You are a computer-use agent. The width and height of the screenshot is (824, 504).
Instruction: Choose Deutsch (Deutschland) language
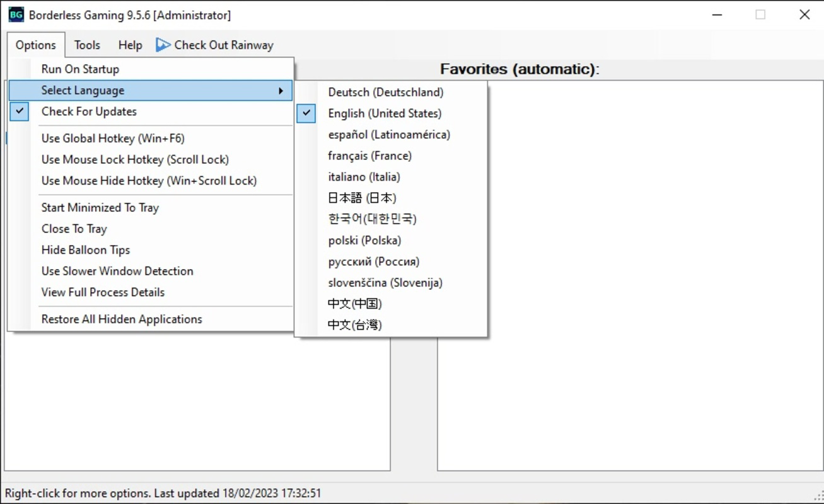coord(391,93)
